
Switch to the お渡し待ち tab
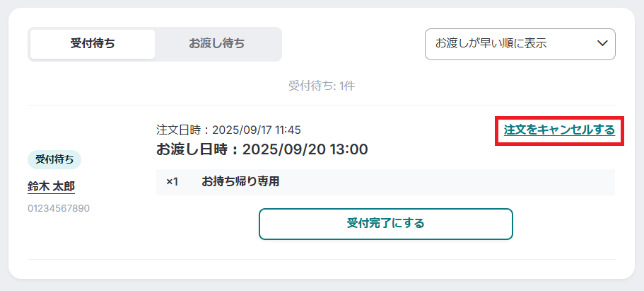point(217,44)
